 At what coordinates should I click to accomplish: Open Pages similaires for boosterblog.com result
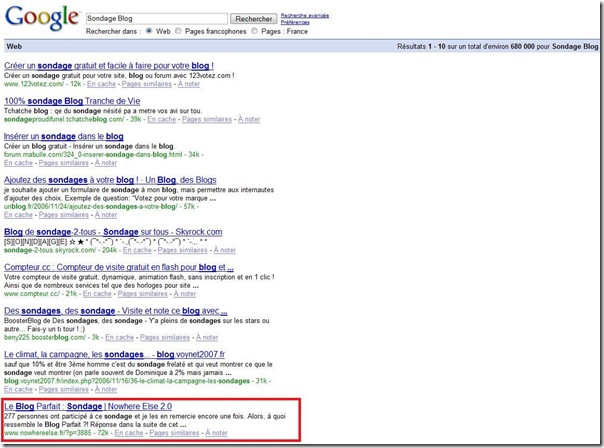(165, 337)
